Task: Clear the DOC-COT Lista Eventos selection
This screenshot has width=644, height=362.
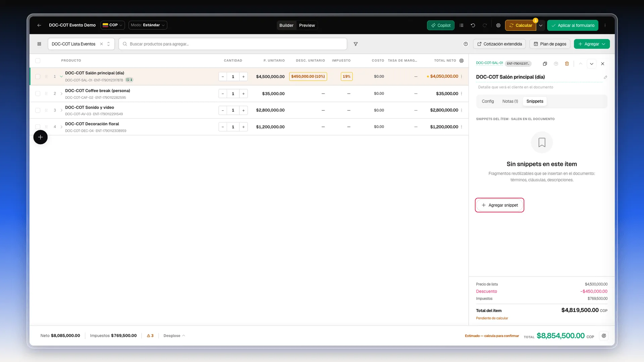Action: pos(101,44)
